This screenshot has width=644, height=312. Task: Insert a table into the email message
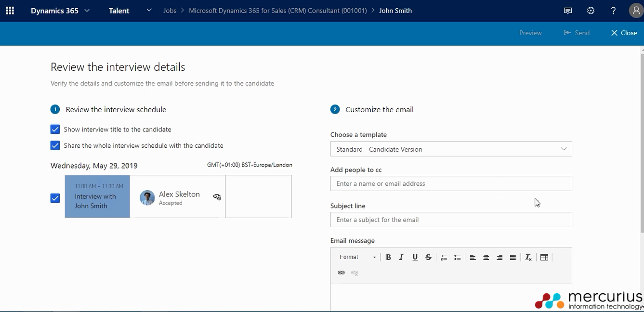point(544,257)
